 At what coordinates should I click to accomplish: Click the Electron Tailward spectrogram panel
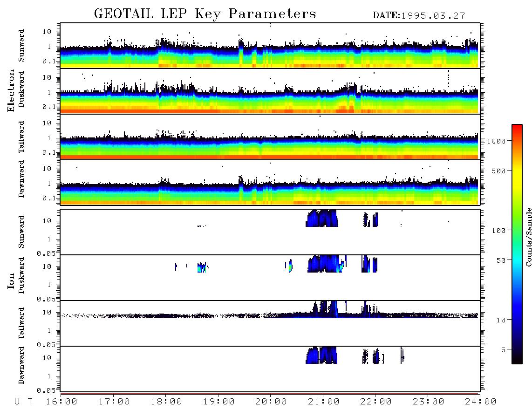(x=270, y=137)
